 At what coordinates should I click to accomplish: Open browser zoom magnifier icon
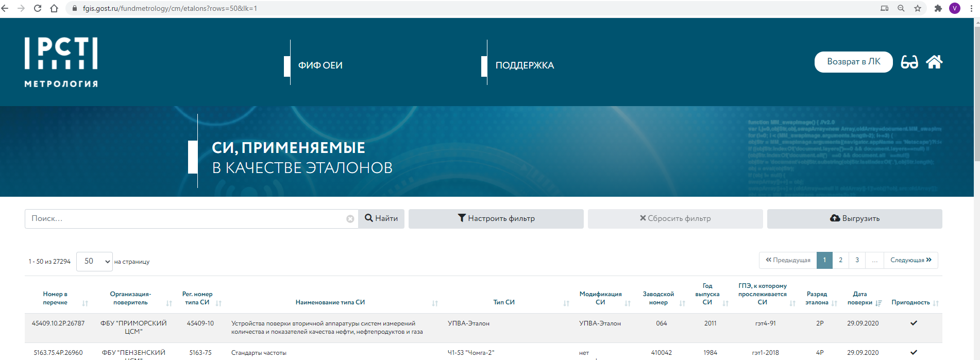coord(901,8)
